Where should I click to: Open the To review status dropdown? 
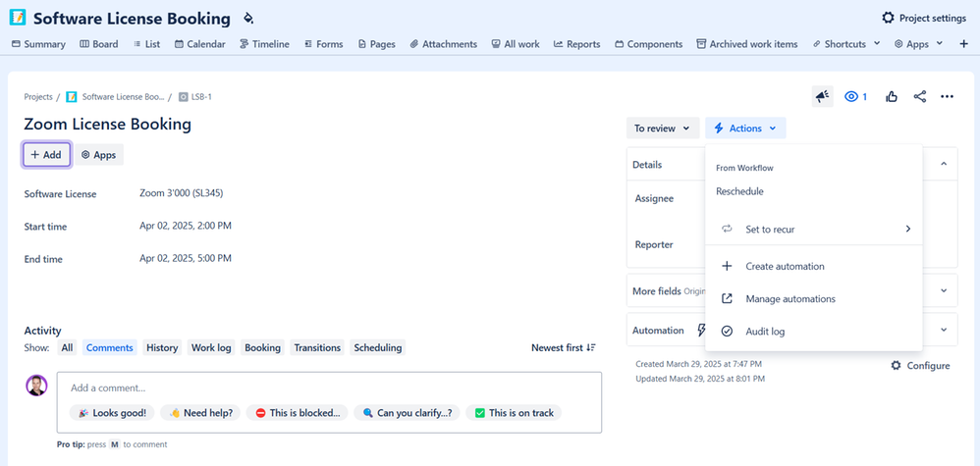pyautogui.click(x=663, y=129)
